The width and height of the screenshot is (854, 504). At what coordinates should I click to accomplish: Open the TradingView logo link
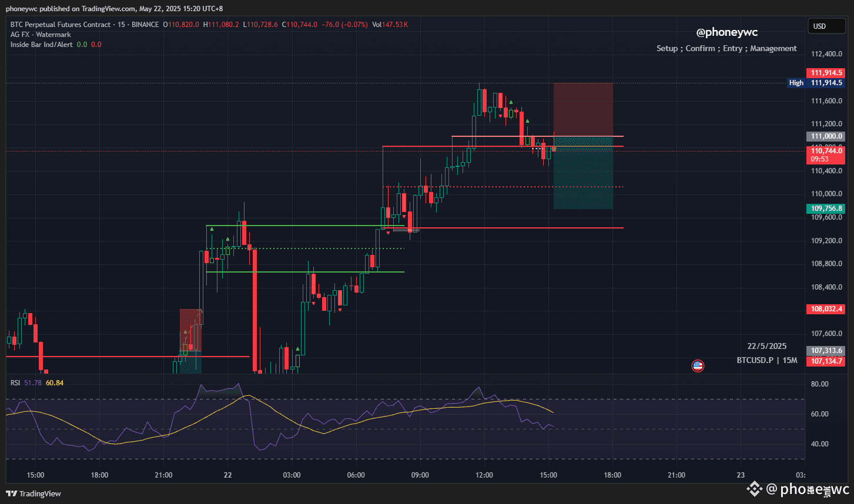(34, 493)
